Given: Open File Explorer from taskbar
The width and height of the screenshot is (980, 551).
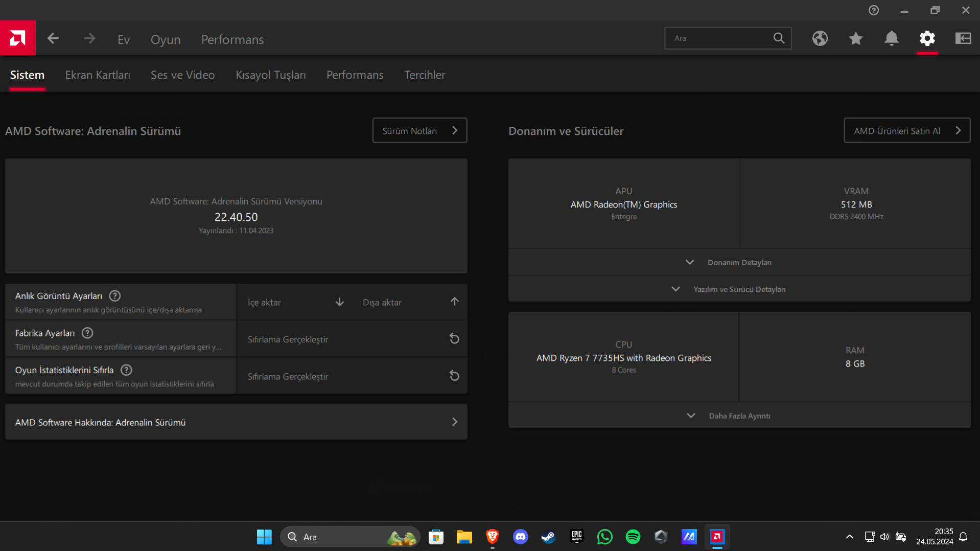Looking at the screenshot, I should tap(464, 537).
